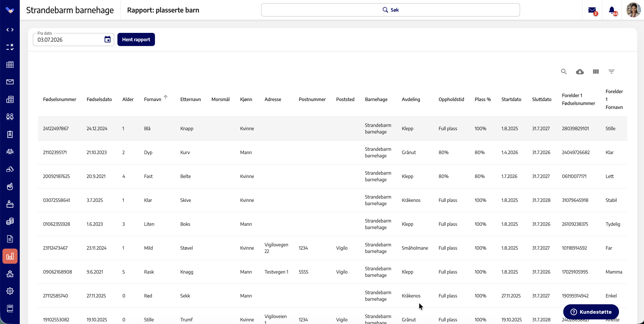Expand sidebar using the chevrons icon

[x=10, y=30]
